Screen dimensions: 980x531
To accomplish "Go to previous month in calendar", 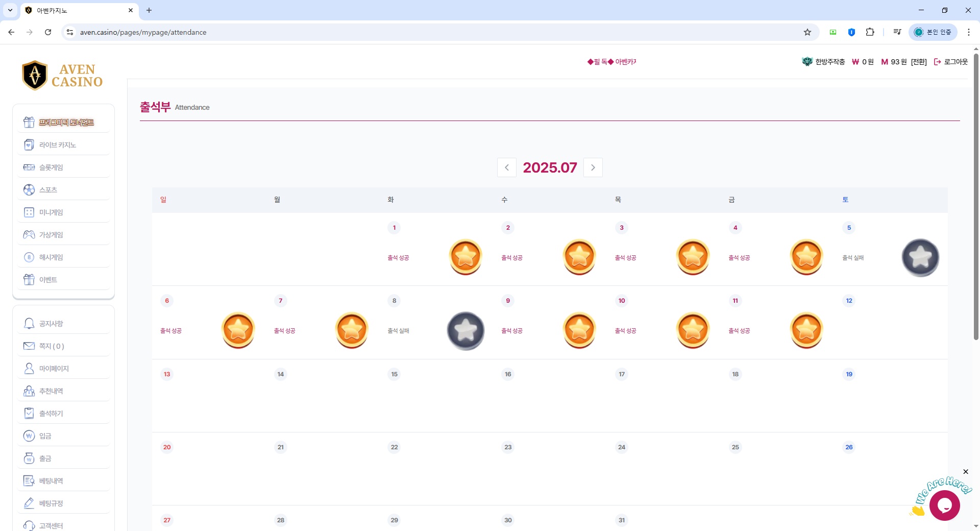I will [x=506, y=167].
